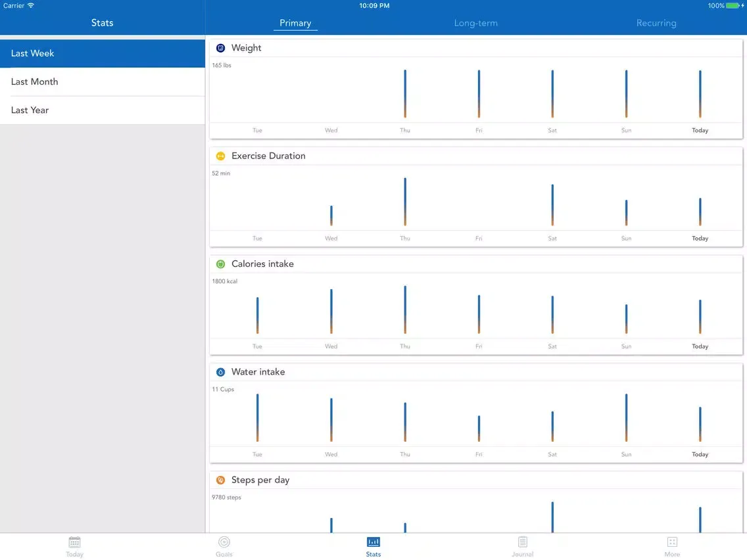Open the Goals target icon
Screen dimensions: 747x560
point(224,542)
